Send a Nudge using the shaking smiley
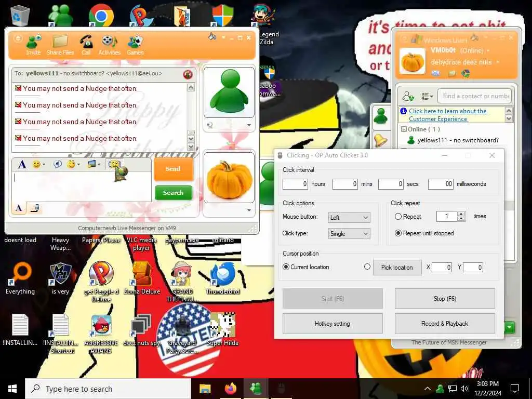The image size is (532, 399). pyautogui.click(x=115, y=164)
